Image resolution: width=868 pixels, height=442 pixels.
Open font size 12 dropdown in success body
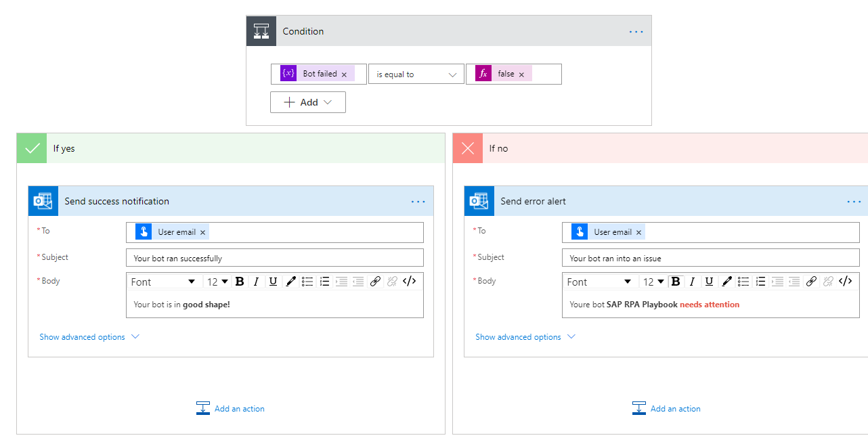(217, 282)
